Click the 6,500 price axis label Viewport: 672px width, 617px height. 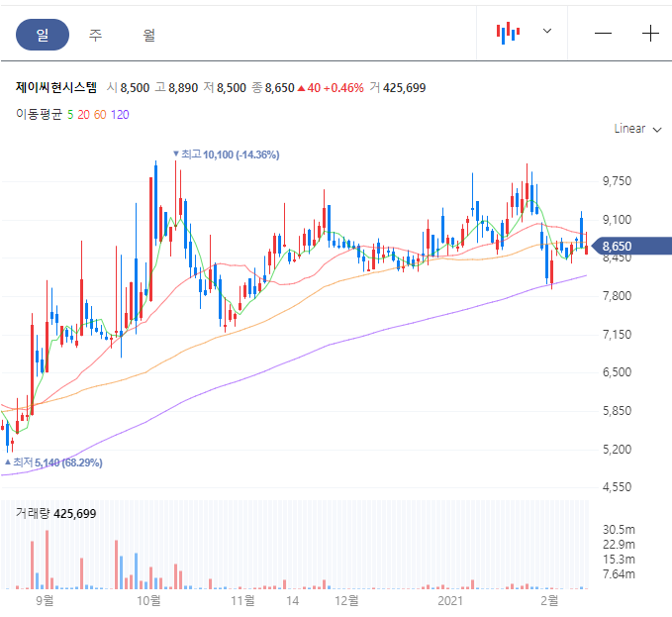coord(617,371)
